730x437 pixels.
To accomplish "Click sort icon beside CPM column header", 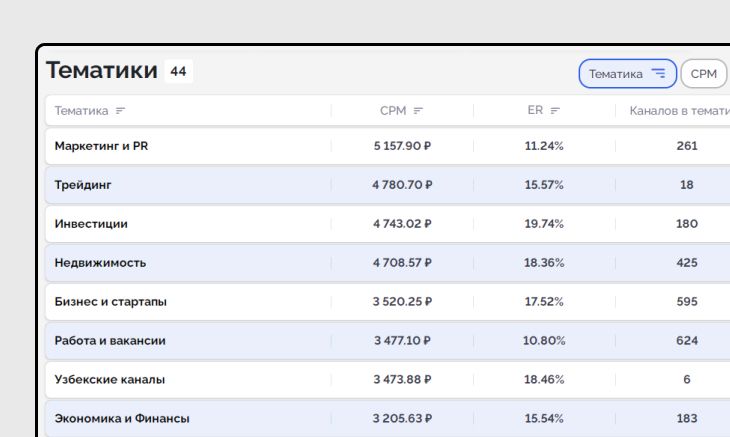I will 418,111.
